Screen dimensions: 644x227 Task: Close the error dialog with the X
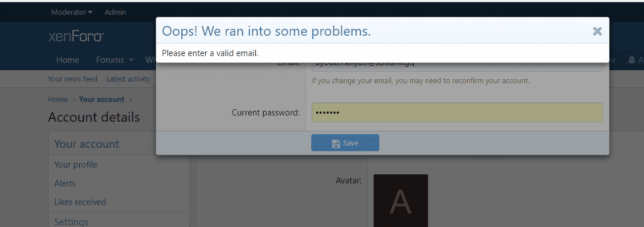coord(597,31)
